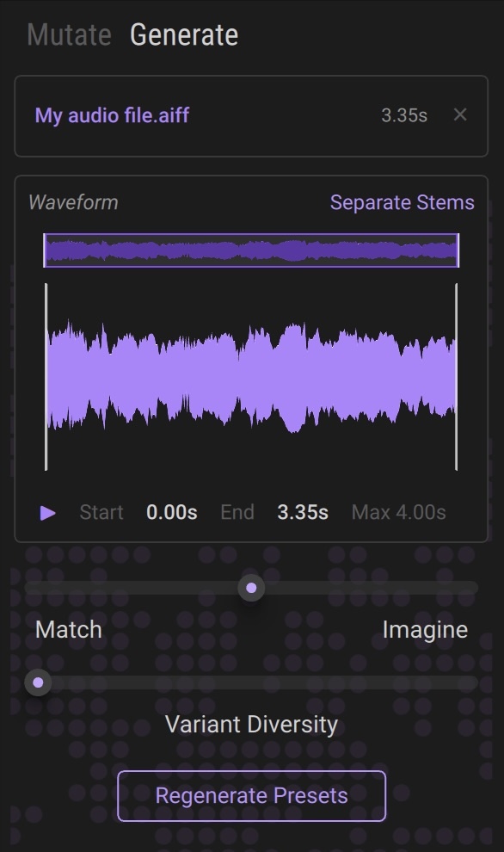Image resolution: width=504 pixels, height=852 pixels.
Task: Play the waveform selection
Action: pos(48,512)
